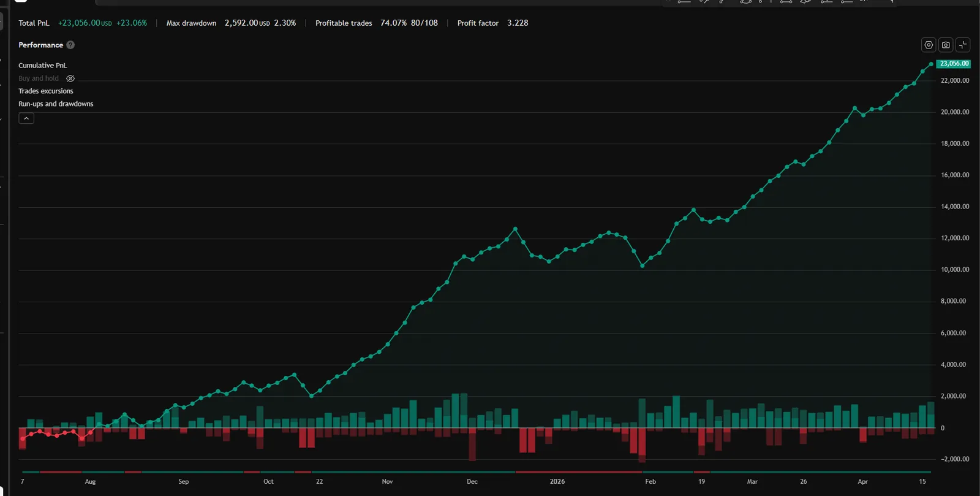The width and height of the screenshot is (980, 496).
Task: Select the Run-ups and drawdowns legend item
Action: point(56,104)
